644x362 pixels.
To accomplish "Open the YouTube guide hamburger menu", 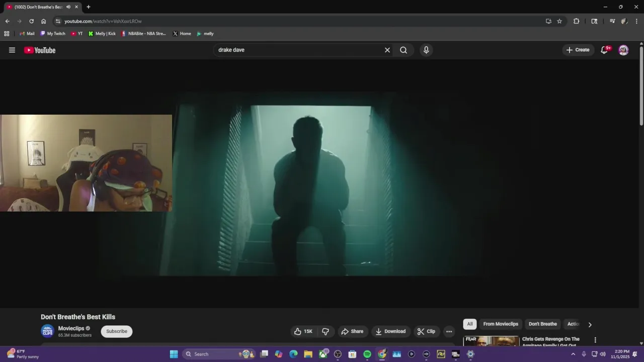I will pos(12,50).
